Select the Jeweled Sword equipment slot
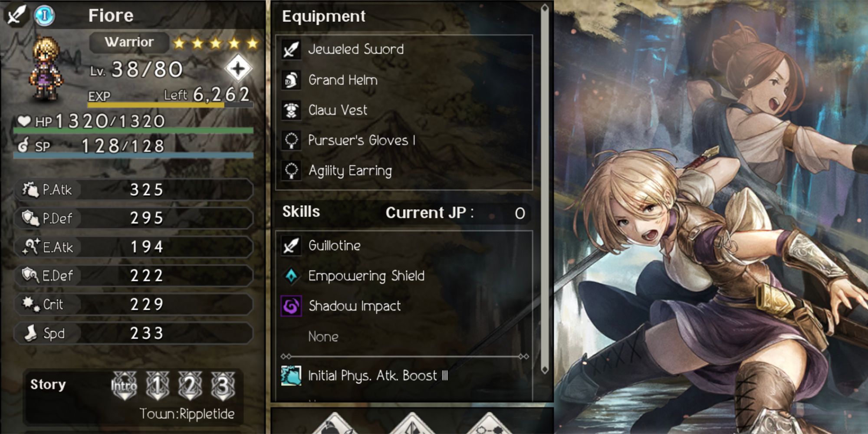 point(404,49)
